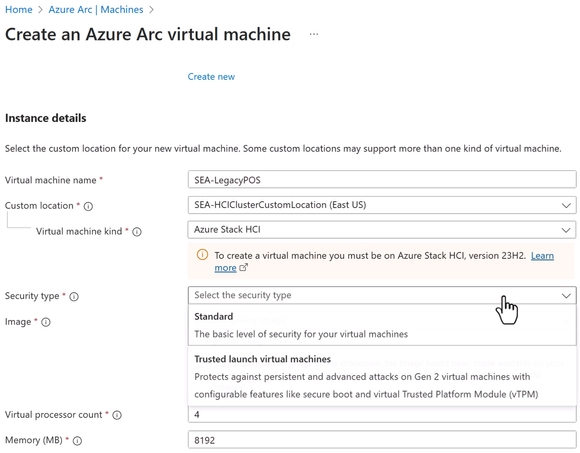Focus the Virtual machine name field
580x453 pixels.
[x=382, y=180]
